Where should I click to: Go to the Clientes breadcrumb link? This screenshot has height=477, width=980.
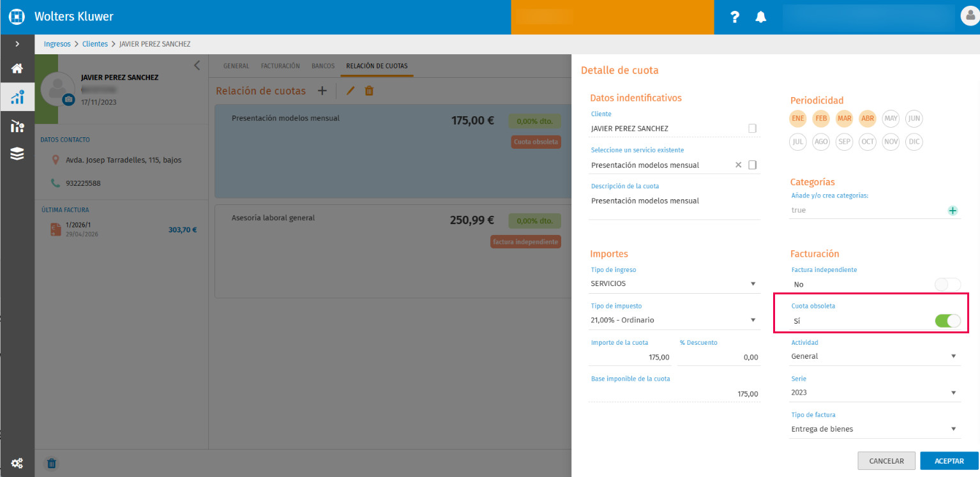click(x=95, y=44)
